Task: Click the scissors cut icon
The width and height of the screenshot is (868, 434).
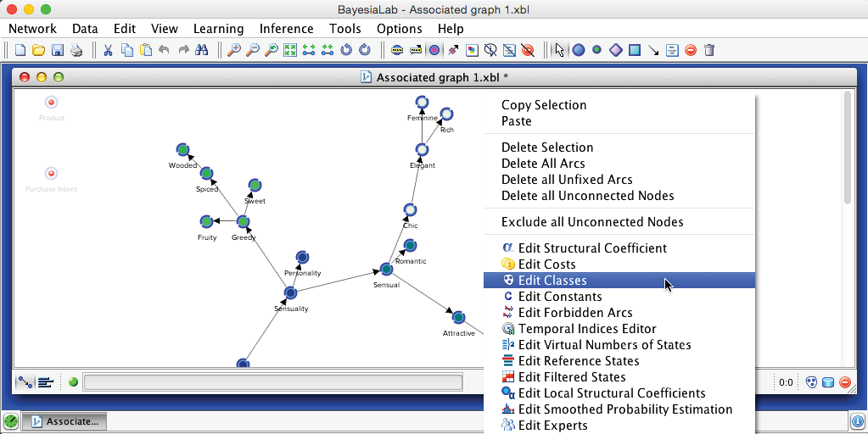Action: click(x=108, y=50)
